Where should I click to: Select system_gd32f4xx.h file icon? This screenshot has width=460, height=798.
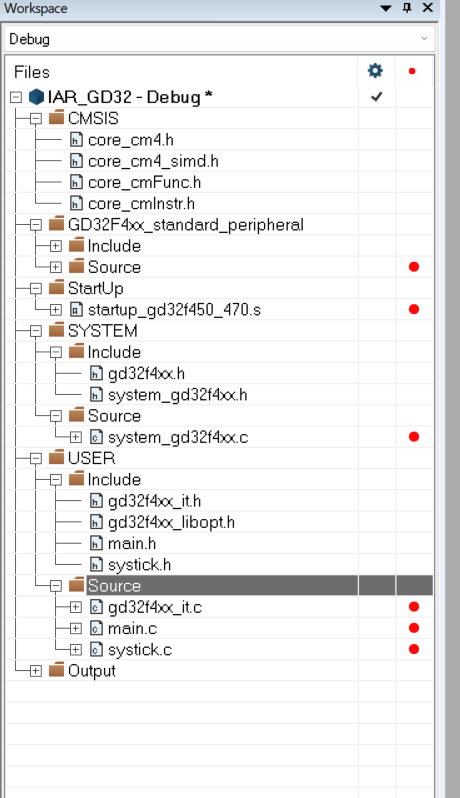click(x=96, y=394)
